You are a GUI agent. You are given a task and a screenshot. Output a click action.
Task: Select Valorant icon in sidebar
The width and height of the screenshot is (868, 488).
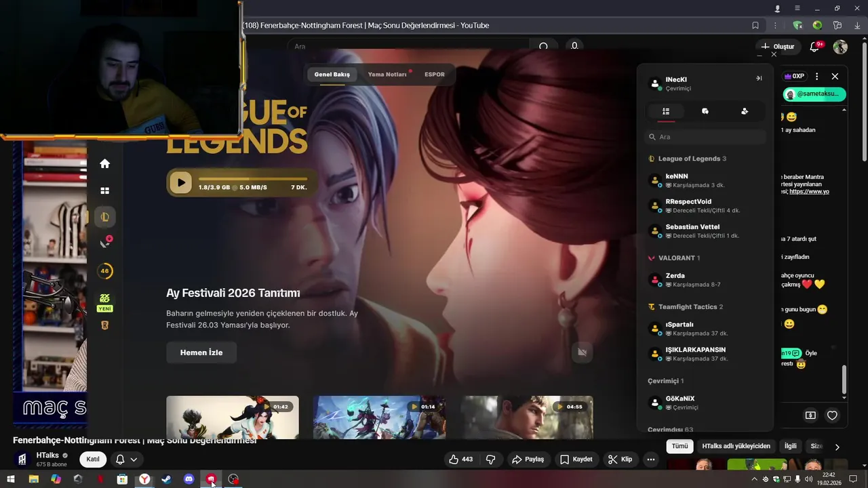[105, 243]
